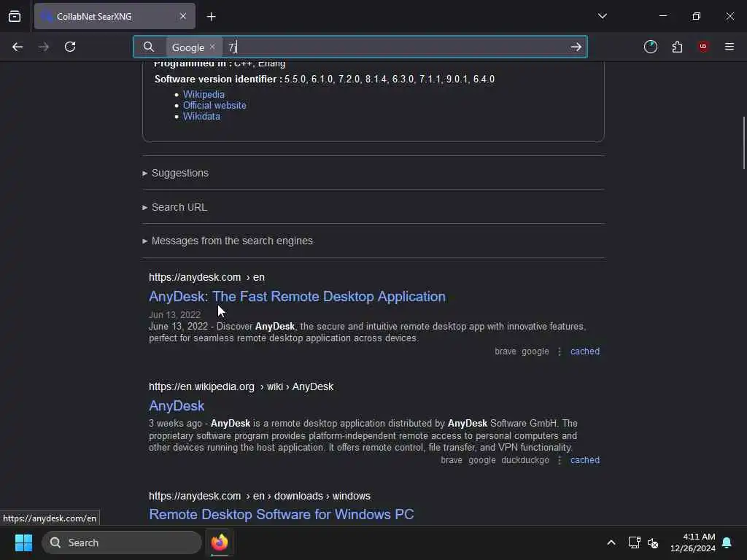Click 'duckduckgo' engine tag on Wikipedia result

pos(525,460)
